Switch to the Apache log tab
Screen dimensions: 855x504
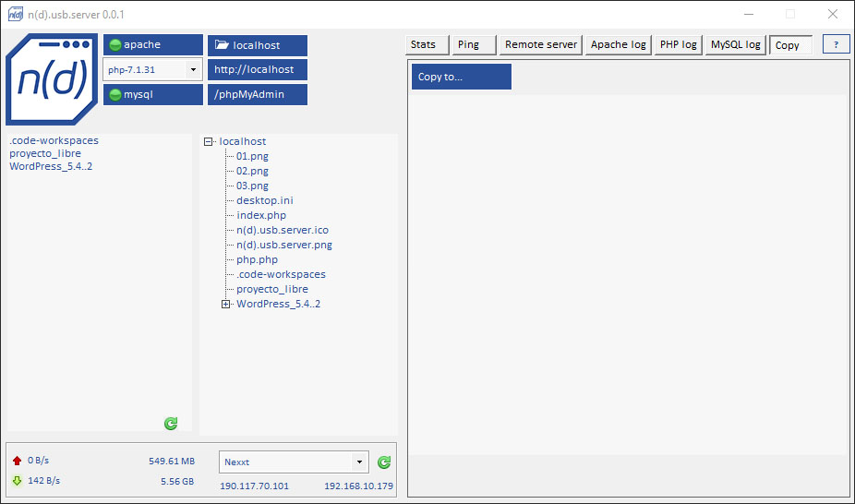[619, 44]
